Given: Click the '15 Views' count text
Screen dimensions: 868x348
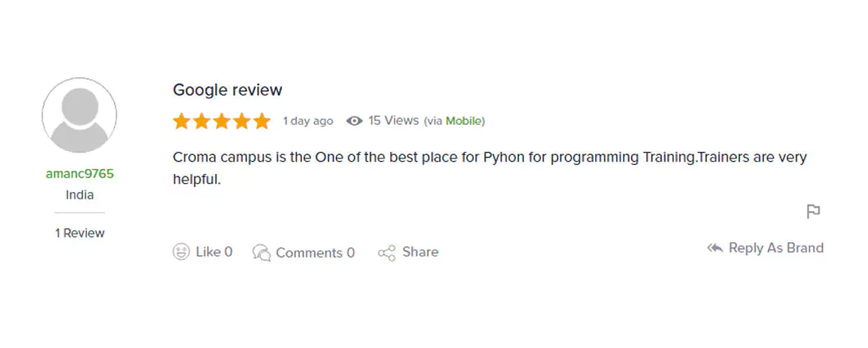Looking at the screenshot, I should [393, 121].
